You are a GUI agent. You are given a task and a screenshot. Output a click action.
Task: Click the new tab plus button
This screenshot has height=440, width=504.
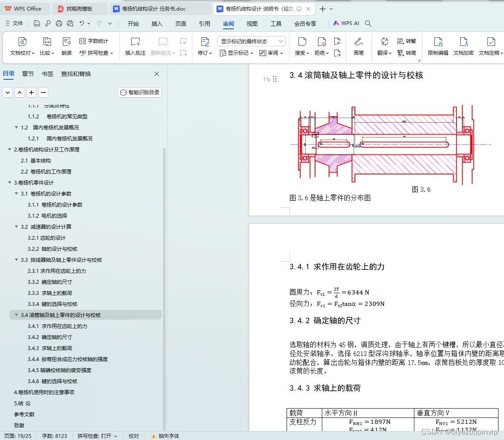[x=323, y=9]
